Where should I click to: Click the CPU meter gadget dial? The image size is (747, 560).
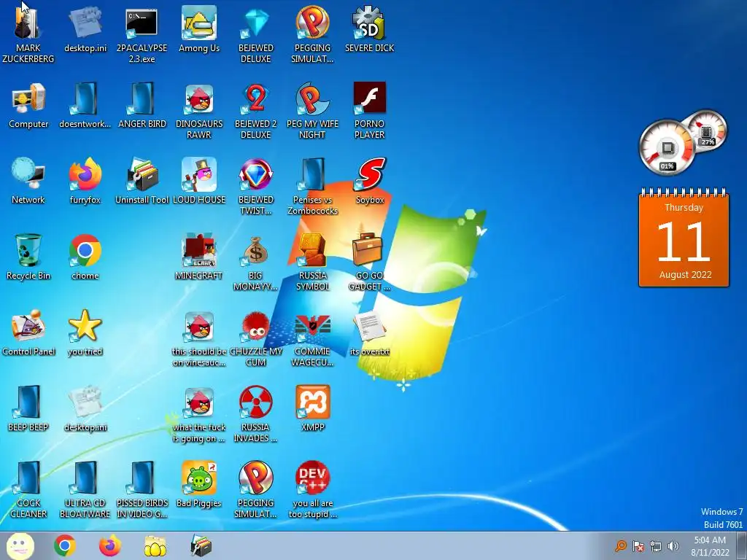(667, 147)
